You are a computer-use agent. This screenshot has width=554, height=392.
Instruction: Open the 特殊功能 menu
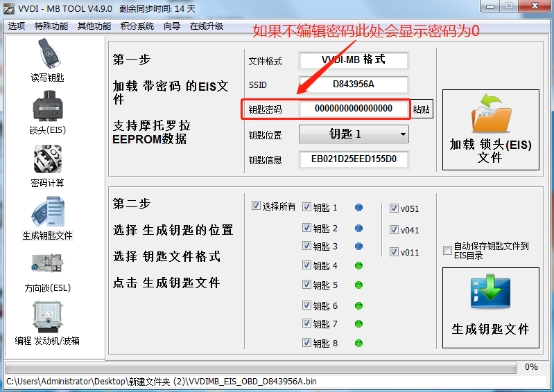51,26
